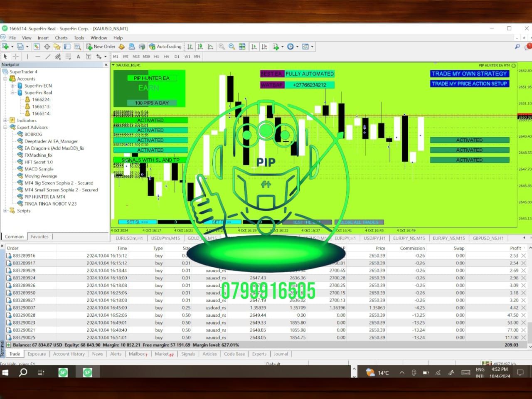Switch to Navigator Favorites tab
The width and height of the screenshot is (532, 399).
(40, 236)
